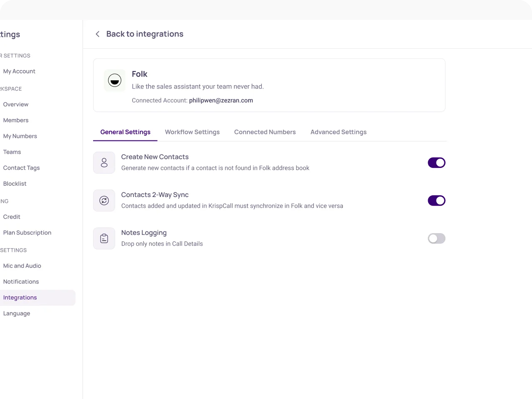Open Blocklist in sidebar
The height and width of the screenshot is (399, 532).
15,184
